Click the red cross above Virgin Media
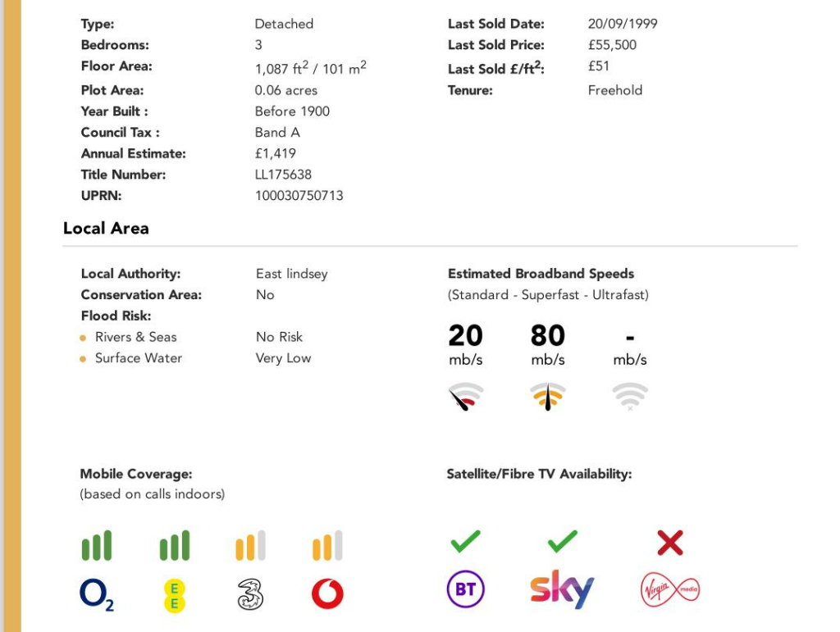Viewport: 840px width, 632px height. pos(669,542)
